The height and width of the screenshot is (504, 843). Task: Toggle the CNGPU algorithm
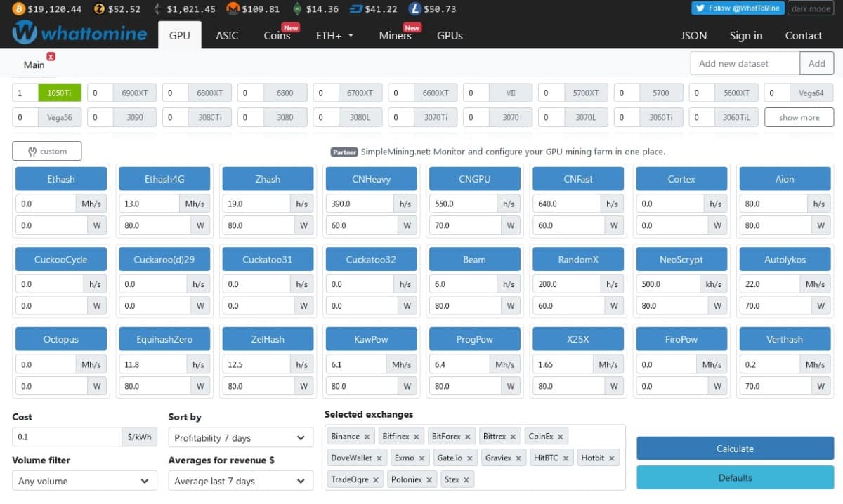point(474,179)
